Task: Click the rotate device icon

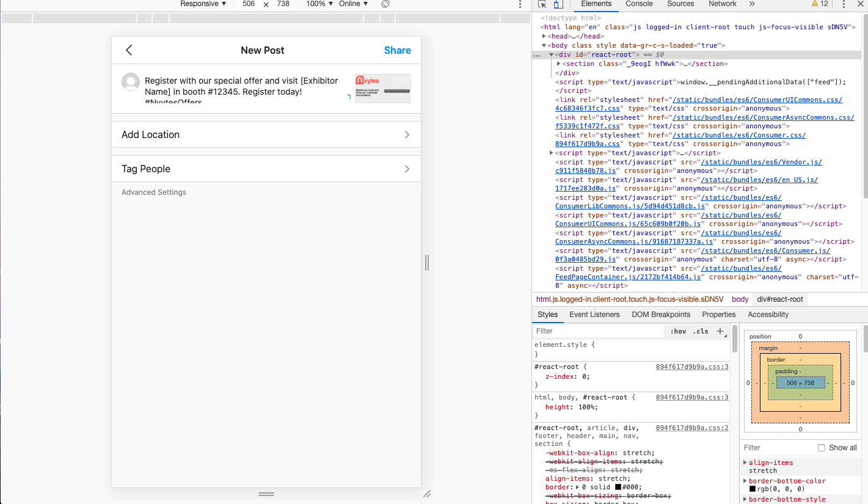Action: (x=385, y=4)
